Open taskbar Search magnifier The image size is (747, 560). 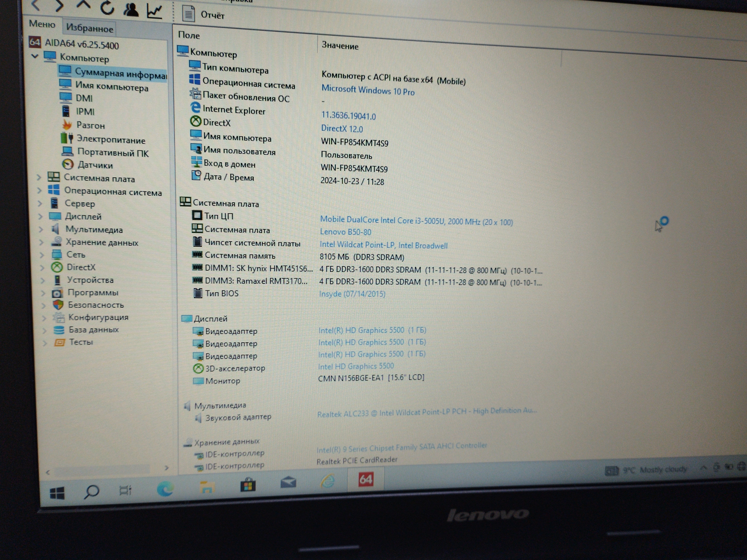(x=91, y=492)
